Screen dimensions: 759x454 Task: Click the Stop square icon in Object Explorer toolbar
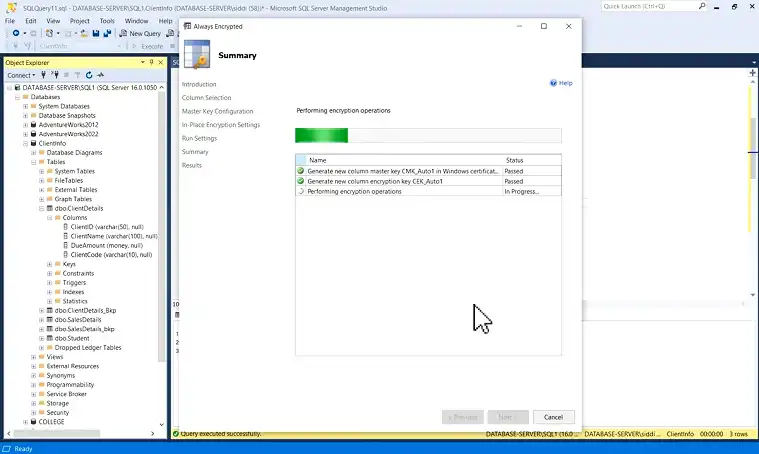(x=66, y=75)
